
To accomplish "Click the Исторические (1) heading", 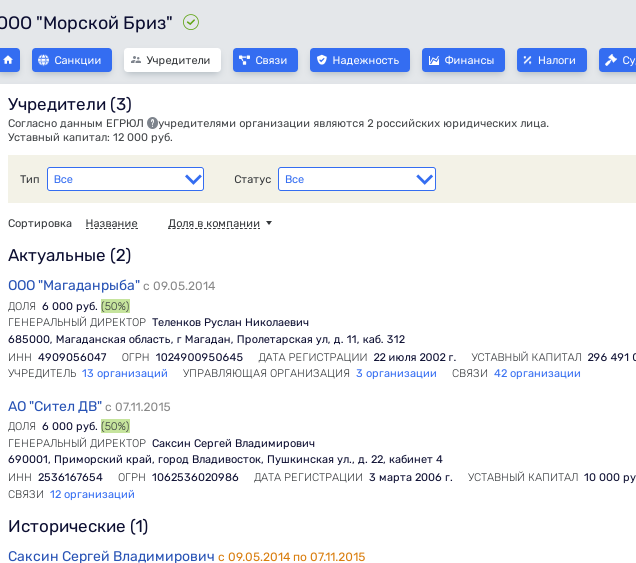I will click(x=78, y=526).
